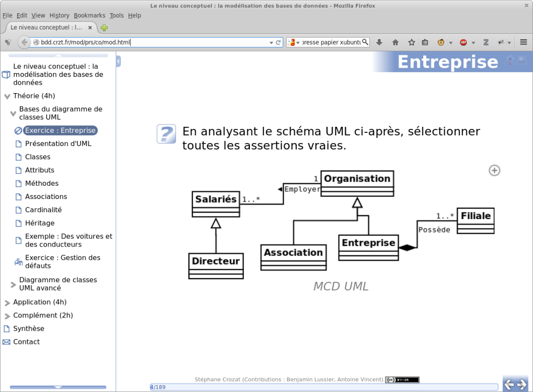The width and height of the screenshot is (533, 392).
Task: Click the Firefox Downloads arrow icon
Action: (379, 42)
